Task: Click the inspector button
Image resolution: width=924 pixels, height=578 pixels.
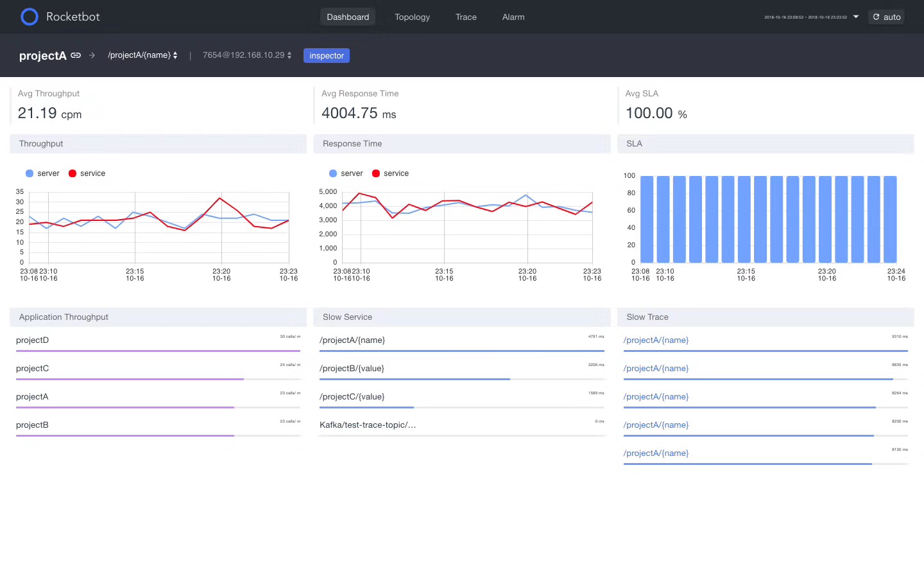Action: (327, 56)
